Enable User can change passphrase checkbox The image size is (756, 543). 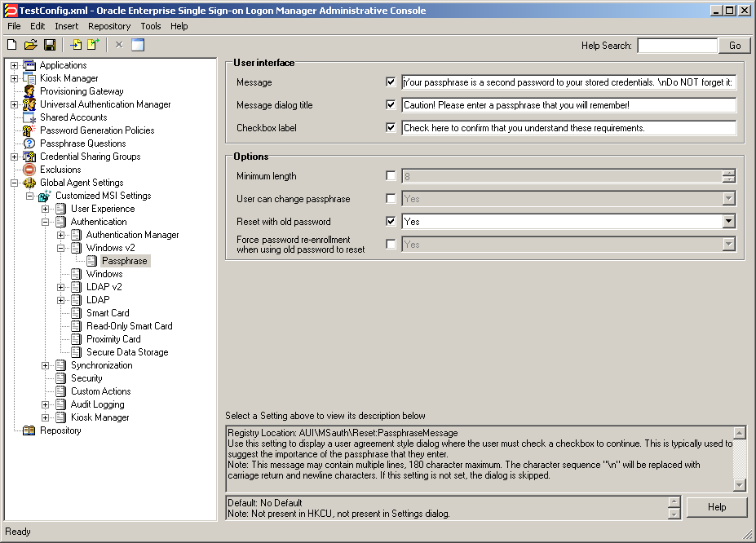[391, 198]
